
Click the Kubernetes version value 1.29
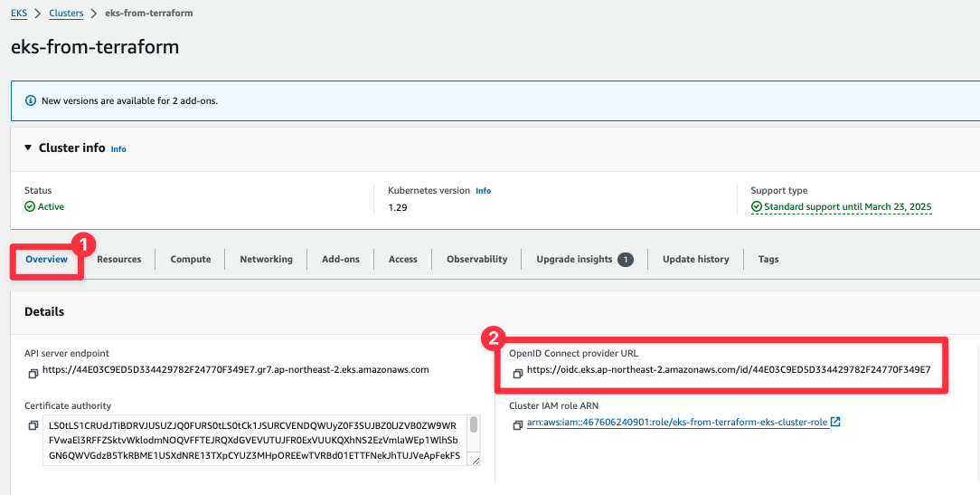pos(398,207)
